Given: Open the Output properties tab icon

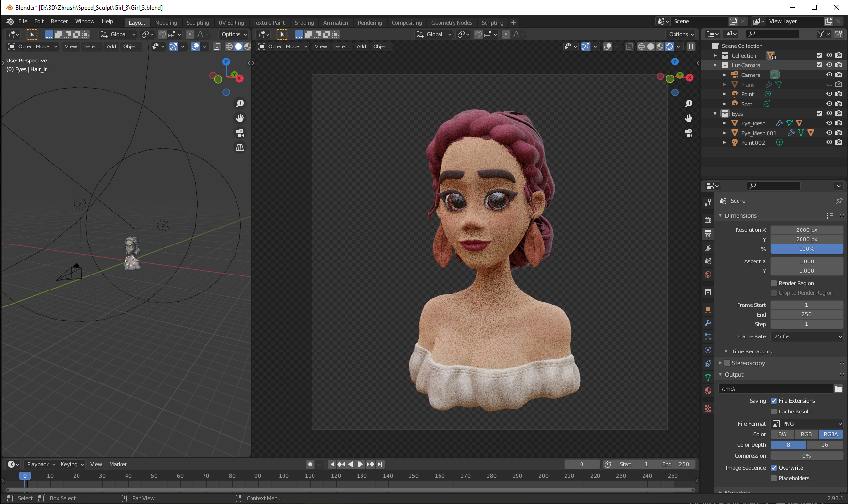Looking at the screenshot, I should tap(708, 234).
